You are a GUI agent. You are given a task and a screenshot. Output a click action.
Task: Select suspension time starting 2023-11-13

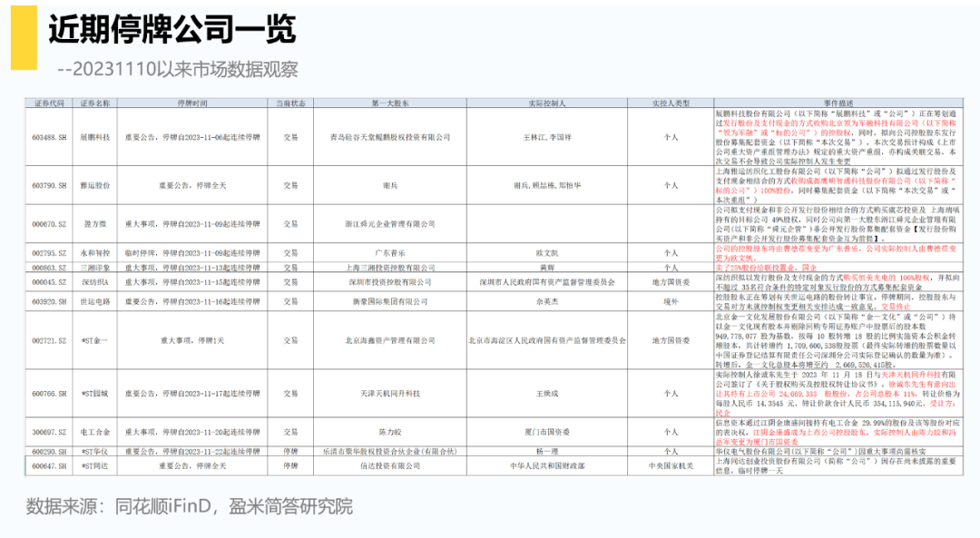191,268
